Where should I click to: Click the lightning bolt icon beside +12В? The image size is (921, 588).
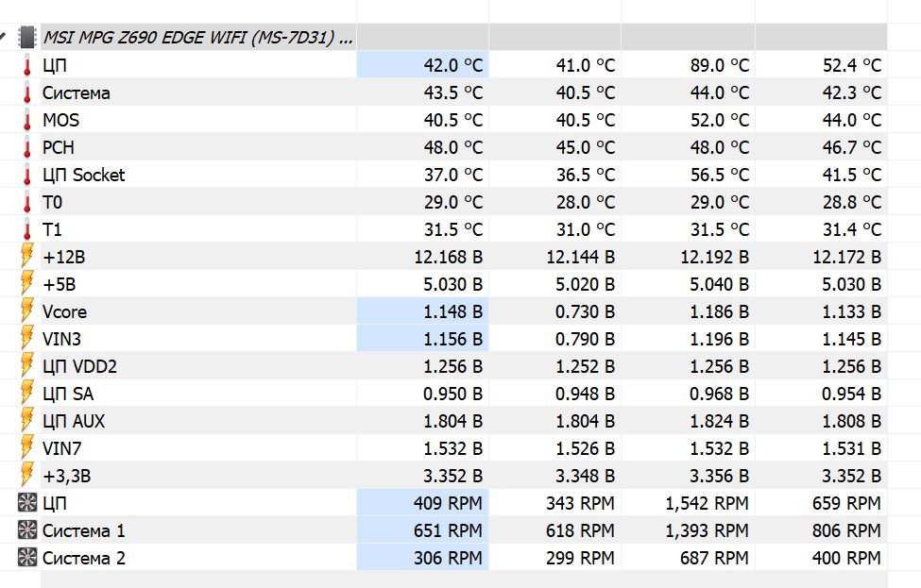point(27,257)
